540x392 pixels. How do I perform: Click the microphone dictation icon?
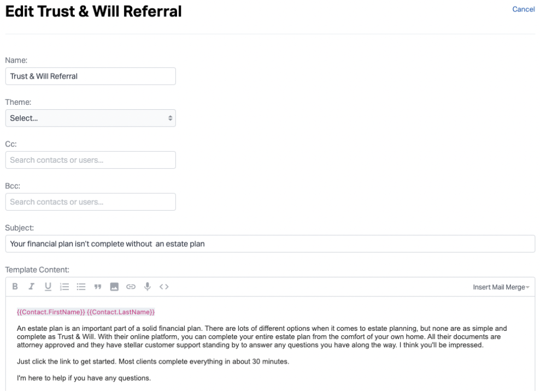[x=147, y=287]
